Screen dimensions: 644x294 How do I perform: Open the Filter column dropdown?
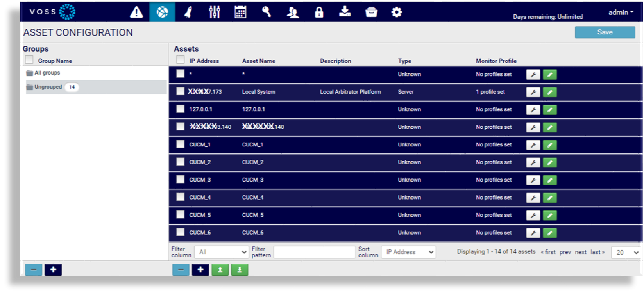tap(222, 252)
